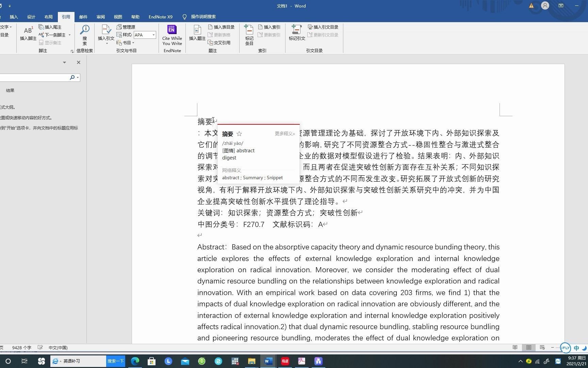Open Ribbon Display Options button
588x368 pixels.
click(x=561, y=6)
